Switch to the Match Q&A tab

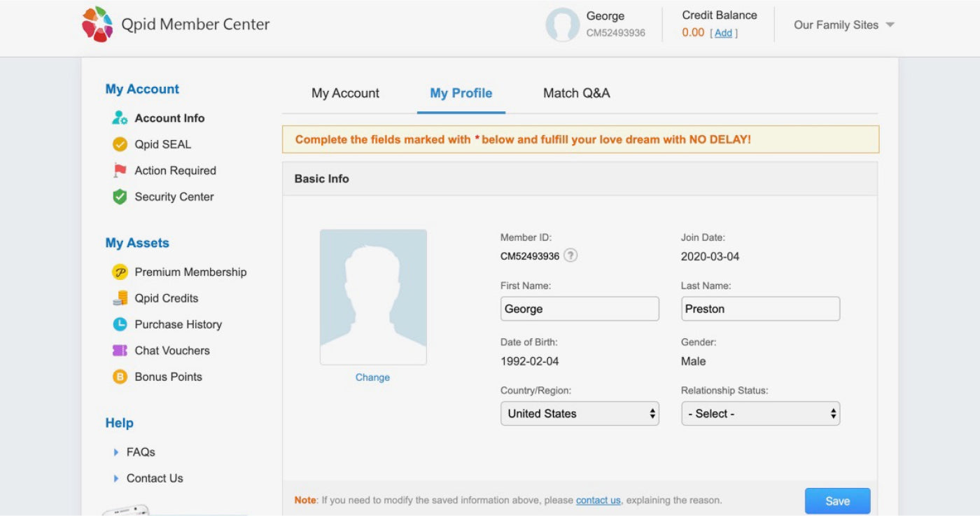click(576, 93)
